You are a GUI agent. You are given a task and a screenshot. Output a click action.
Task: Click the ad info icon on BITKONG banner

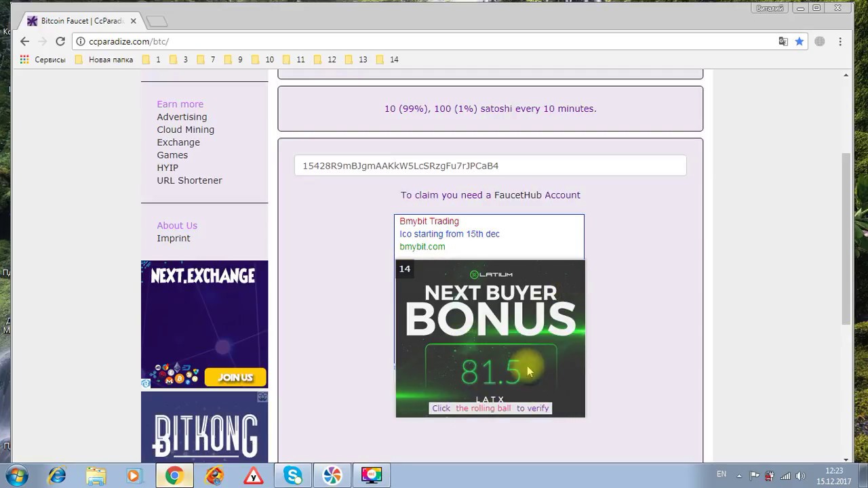(x=263, y=397)
